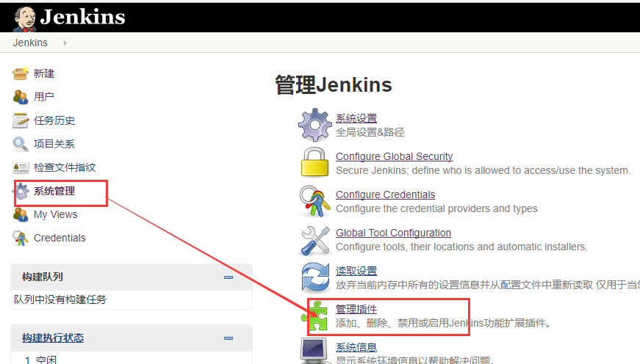Open the 新建 sidebar link
Image resolution: width=640 pixels, height=364 pixels.
[x=44, y=74]
